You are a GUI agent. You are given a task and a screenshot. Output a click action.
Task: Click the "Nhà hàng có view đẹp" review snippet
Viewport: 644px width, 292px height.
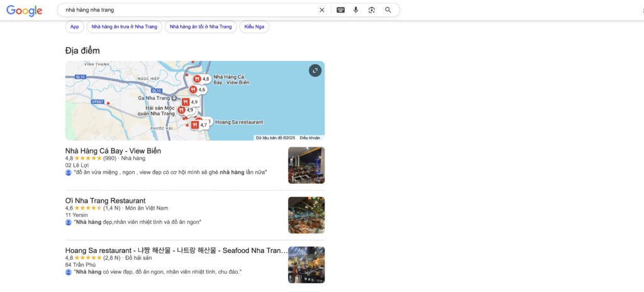pyautogui.click(x=158, y=272)
